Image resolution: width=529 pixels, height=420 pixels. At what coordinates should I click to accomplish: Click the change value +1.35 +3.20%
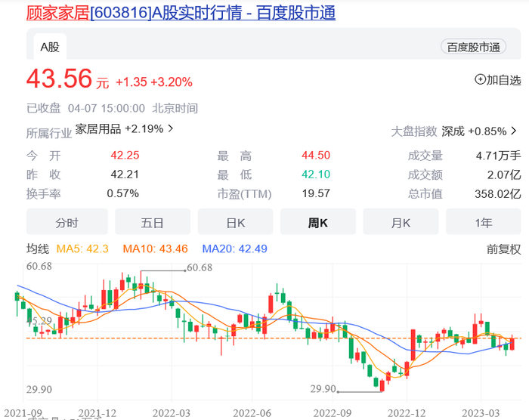pos(154,82)
